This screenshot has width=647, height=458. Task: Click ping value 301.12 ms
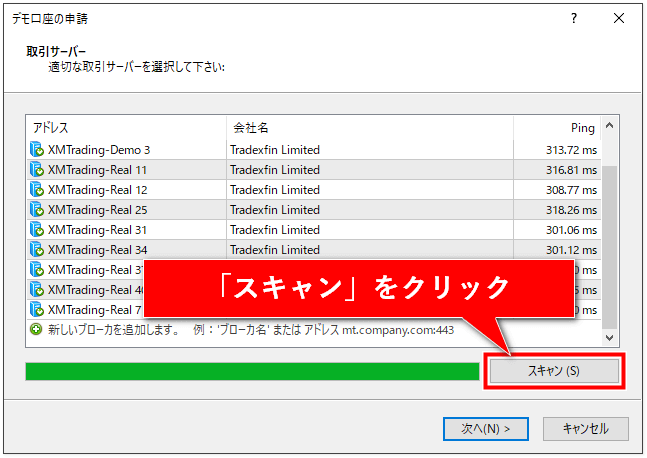571,250
